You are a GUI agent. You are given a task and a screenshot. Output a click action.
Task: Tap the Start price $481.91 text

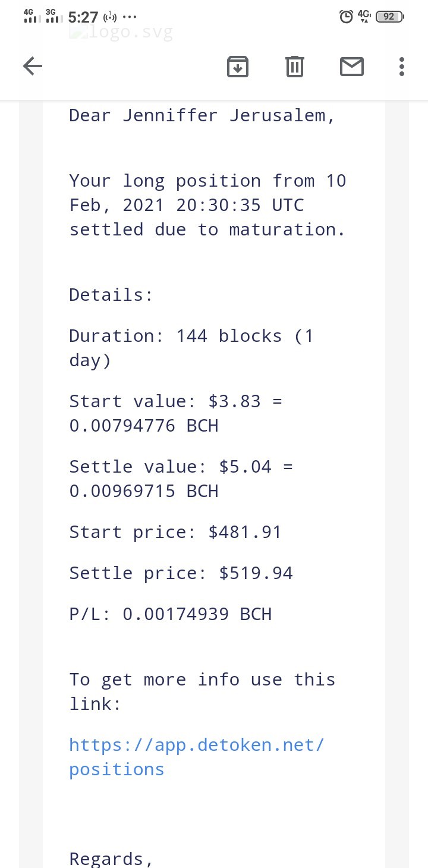(x=175, y=532)
